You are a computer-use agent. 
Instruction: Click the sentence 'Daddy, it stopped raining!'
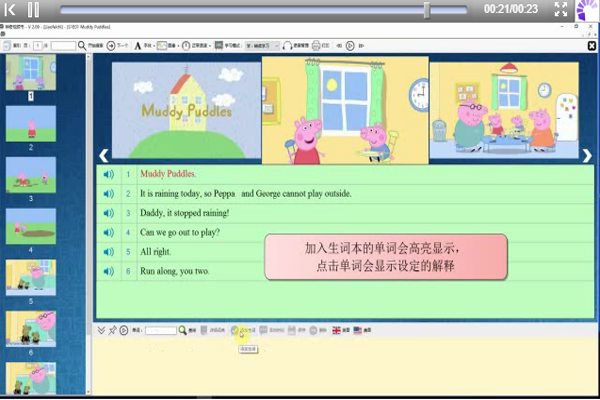pyautogui.click(x=184, y=213)
